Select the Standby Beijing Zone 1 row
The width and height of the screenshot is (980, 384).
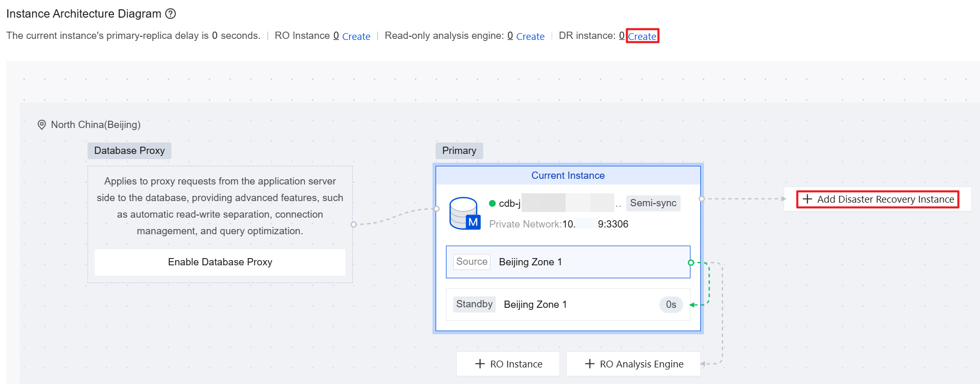568,304
